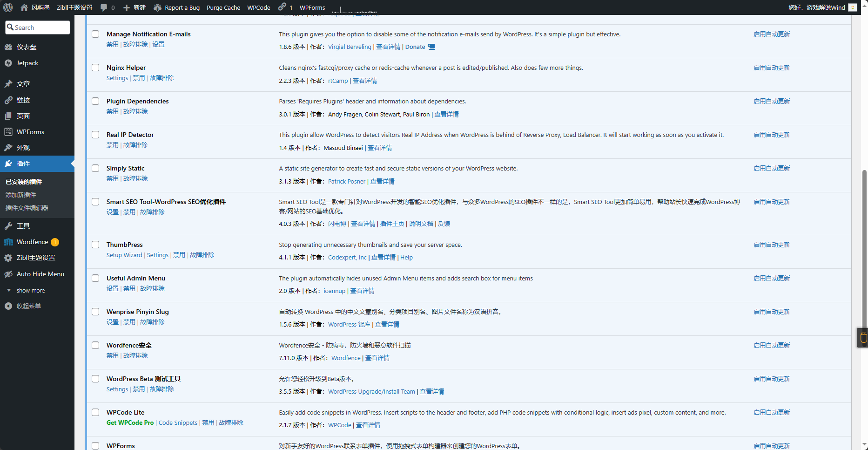Click the Report a Bug icon
868x450 pixels.
click(158, 7)
